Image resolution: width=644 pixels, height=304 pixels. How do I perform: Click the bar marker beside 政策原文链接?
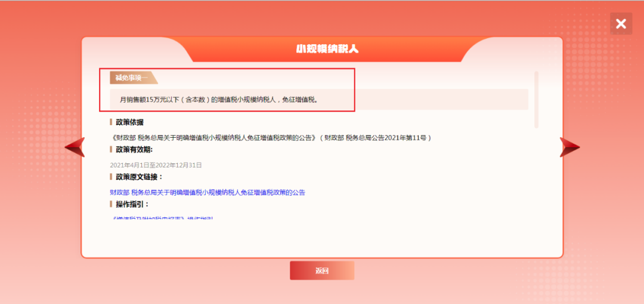(x=111, y=177)
